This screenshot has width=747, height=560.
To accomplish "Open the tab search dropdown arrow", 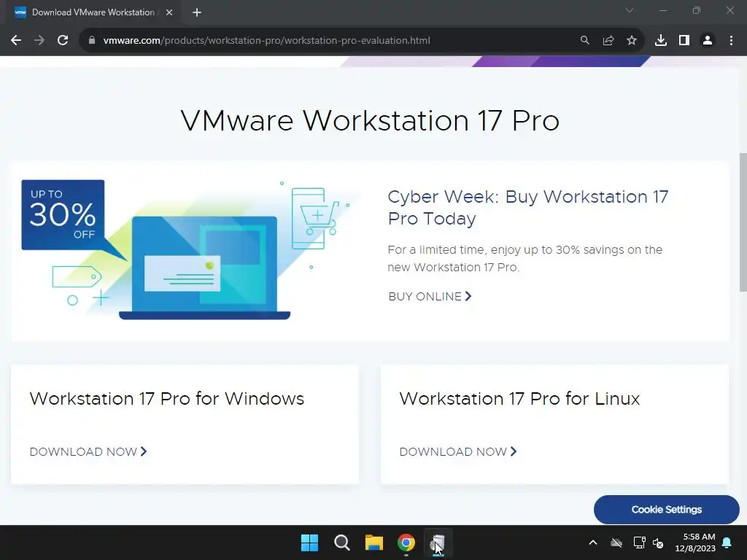I will tap(630, 10).
